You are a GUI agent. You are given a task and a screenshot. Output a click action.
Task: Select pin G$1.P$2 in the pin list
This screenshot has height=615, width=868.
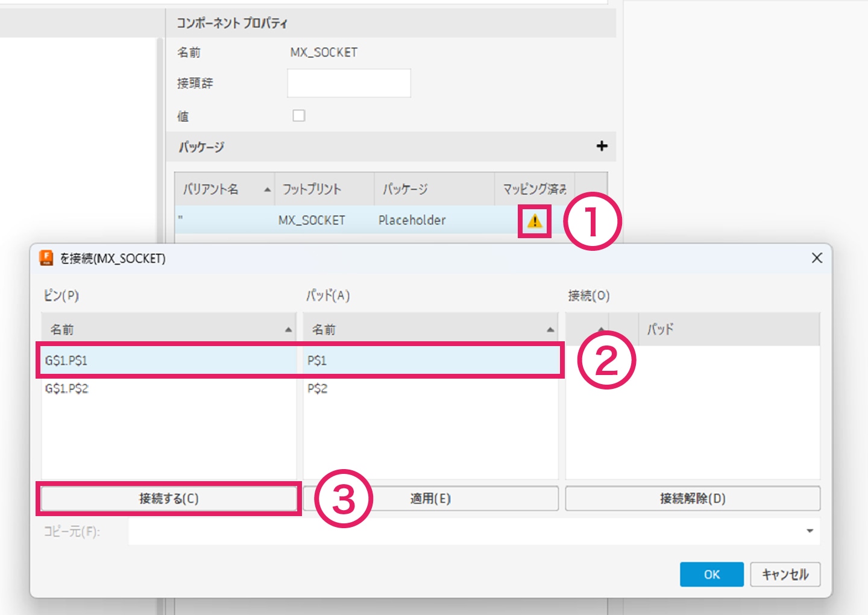point(66,389)
